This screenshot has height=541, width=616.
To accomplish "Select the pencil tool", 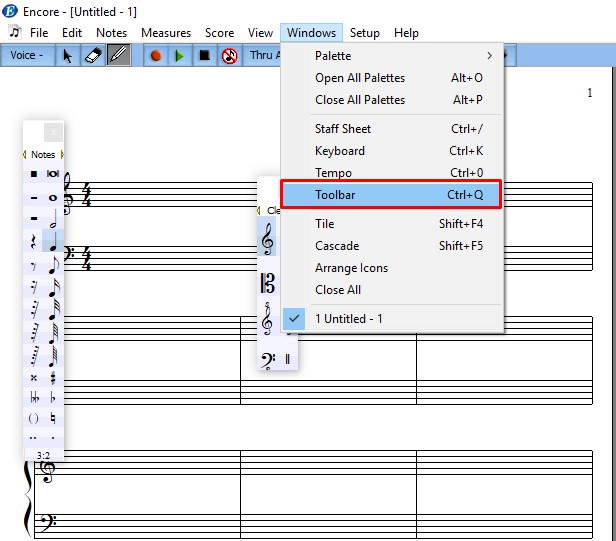I will [119, 55].
